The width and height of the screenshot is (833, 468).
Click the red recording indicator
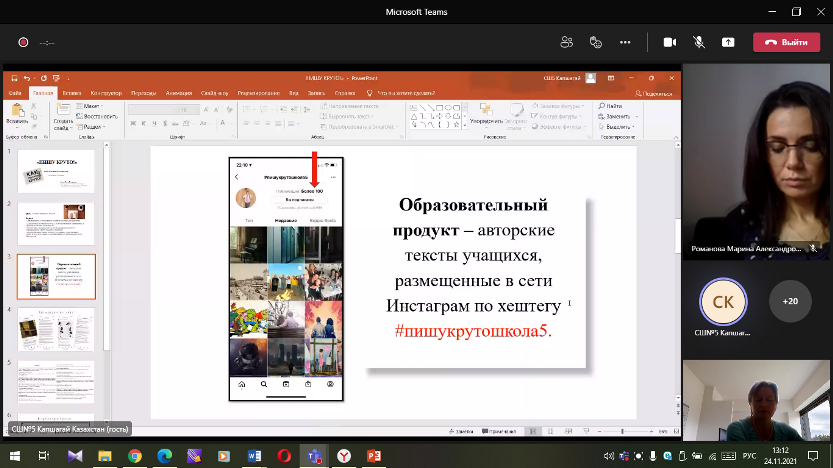click(x=22, y=43)
